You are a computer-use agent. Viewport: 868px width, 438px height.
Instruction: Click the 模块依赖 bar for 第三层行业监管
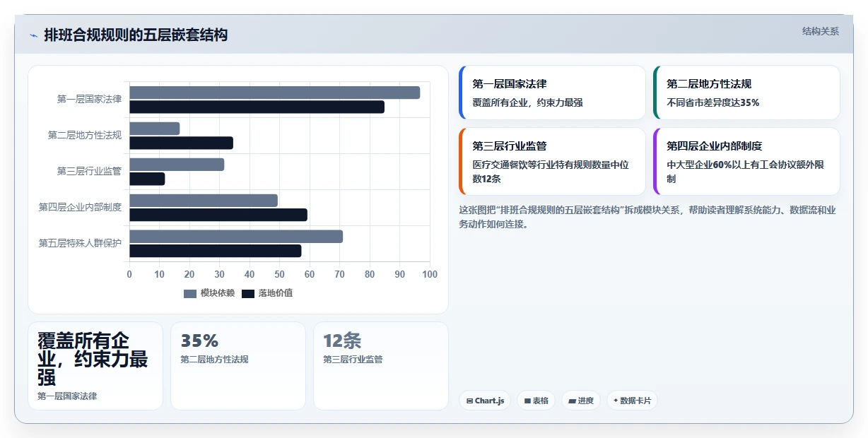[x=177, y=165]
